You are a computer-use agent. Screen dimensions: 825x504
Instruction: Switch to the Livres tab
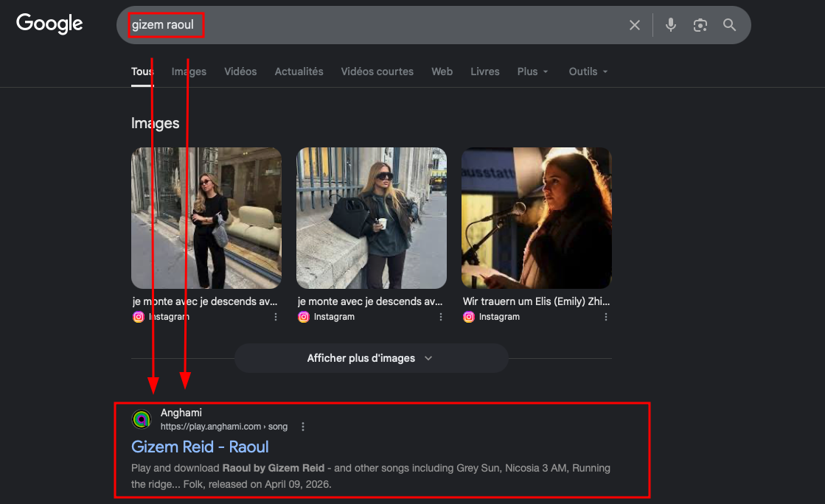485,71
